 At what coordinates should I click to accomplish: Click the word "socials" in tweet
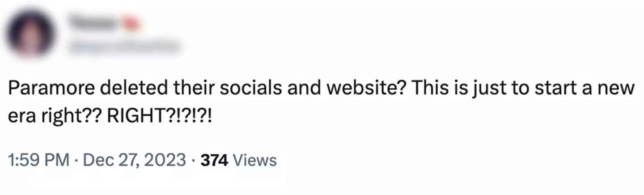click(252, 90)
